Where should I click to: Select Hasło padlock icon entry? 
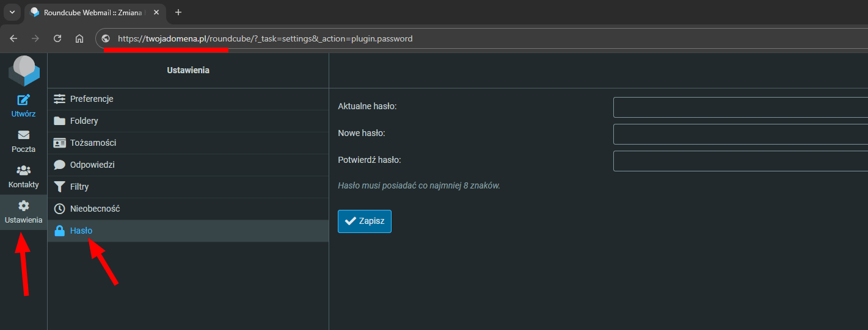click(x=59, y=231)
